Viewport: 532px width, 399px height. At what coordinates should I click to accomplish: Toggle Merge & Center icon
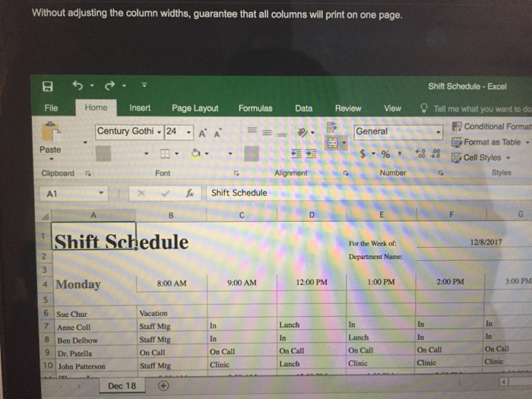click(x=332, y=143)
